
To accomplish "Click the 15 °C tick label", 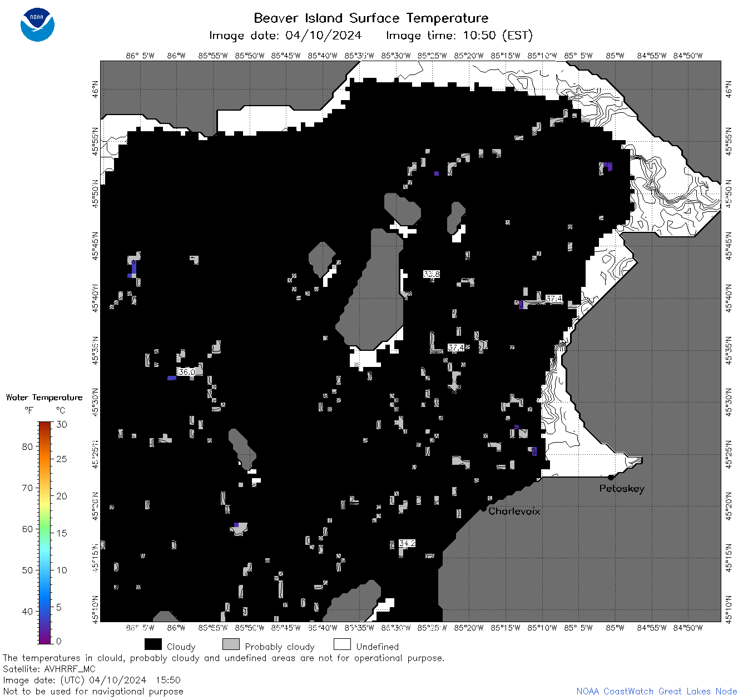I will coord(62,533).
